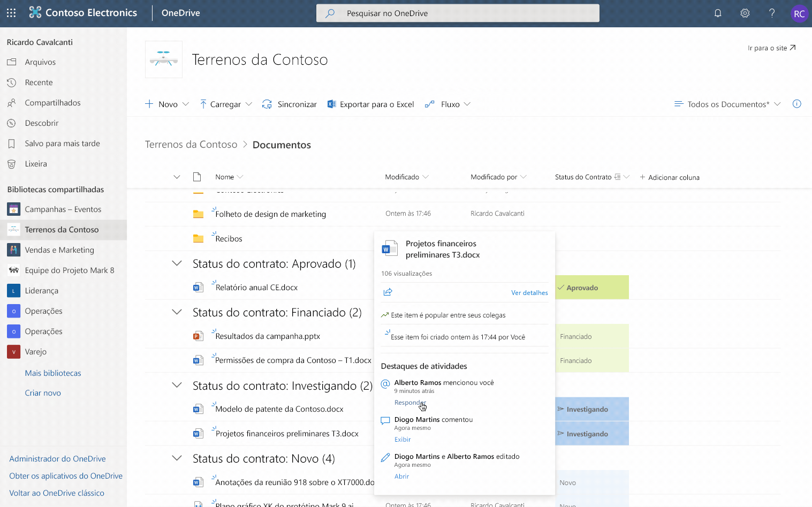
Task: Open the Novo dropdown menu
Action: (166, 104)
